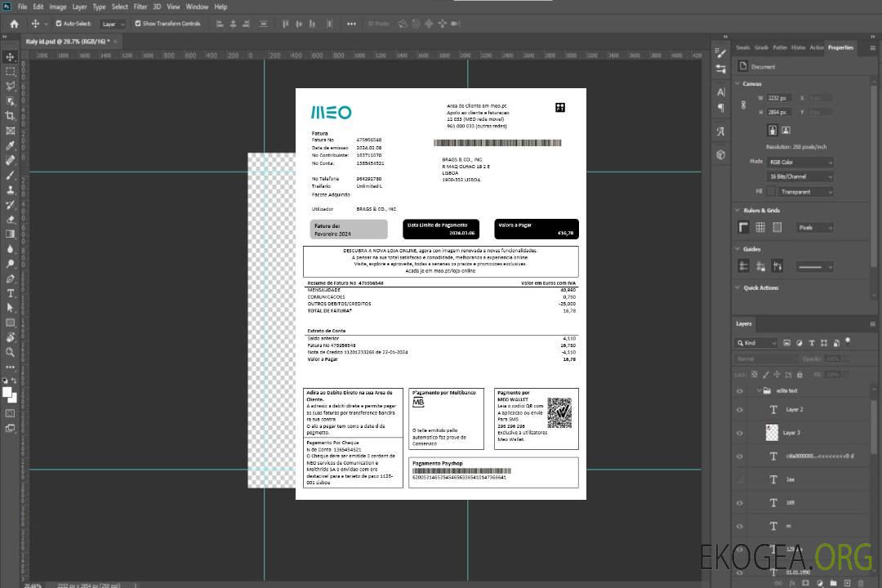Select the Polygonal Lasso tool

[x=10, y=86]
